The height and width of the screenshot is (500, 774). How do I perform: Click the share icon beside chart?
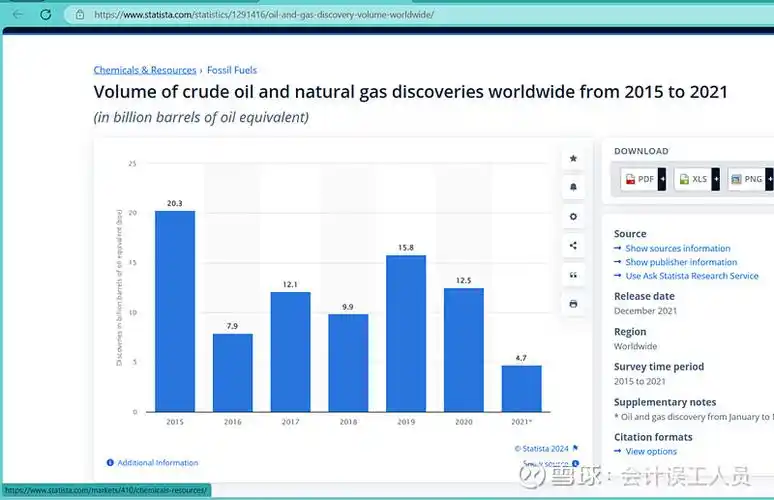click(x=573, y=245)
